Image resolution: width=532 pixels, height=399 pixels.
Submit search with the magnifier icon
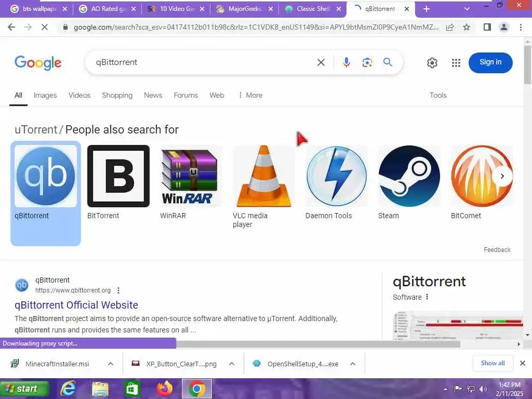coord(388,62)
